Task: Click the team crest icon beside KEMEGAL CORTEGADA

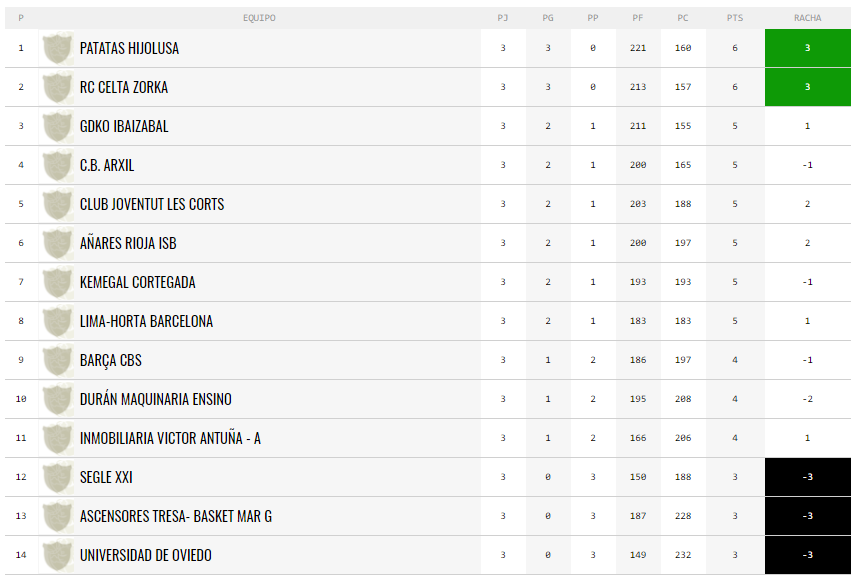Action: 58,282
